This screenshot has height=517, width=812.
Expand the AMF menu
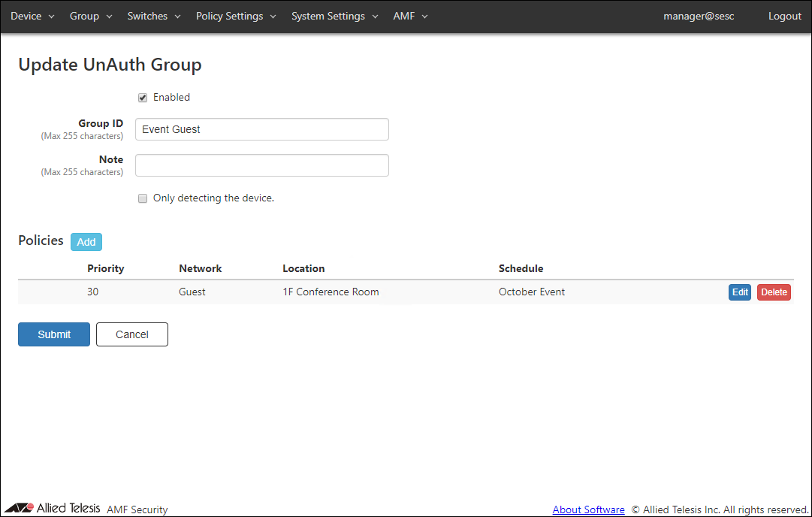pyautogui.click(x=410, y=16)
